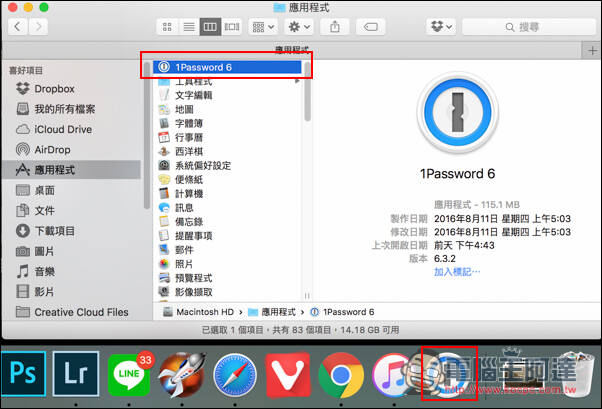The width and height of the screenshot is (602, 409).
Task: Open Photoshop from the Dock
Action: (23, 374)
